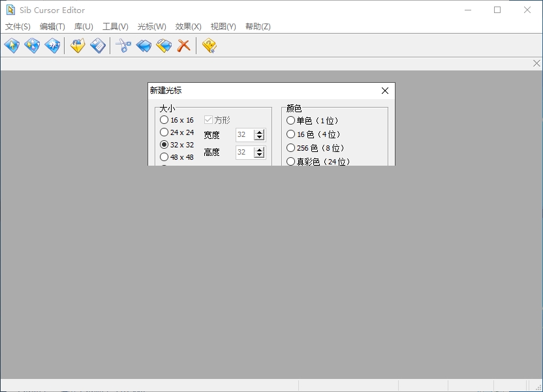Open the 光标(W) menu

click(x=151, y=27)
